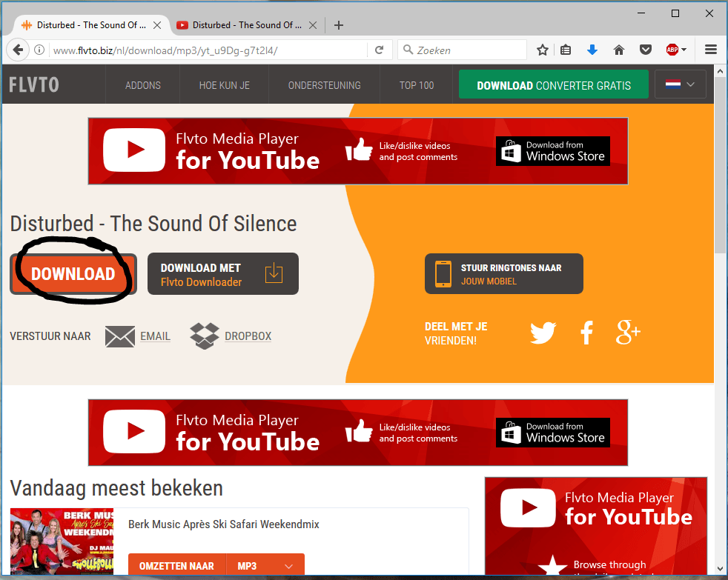Screen dimensions: 728x580
Task: Click the FLVTO logo
Action: click(x=34, y=85)
